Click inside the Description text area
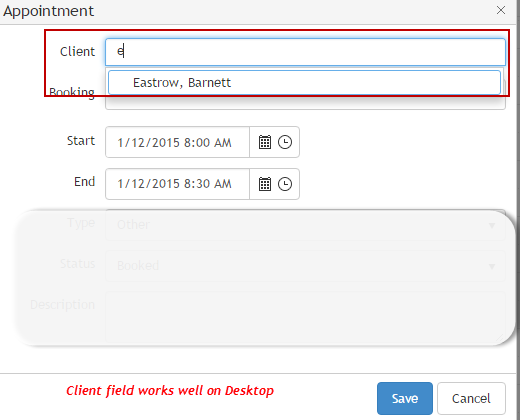This screenshot has height=420, width=520. pyautogui.click(x=305, y=317)
